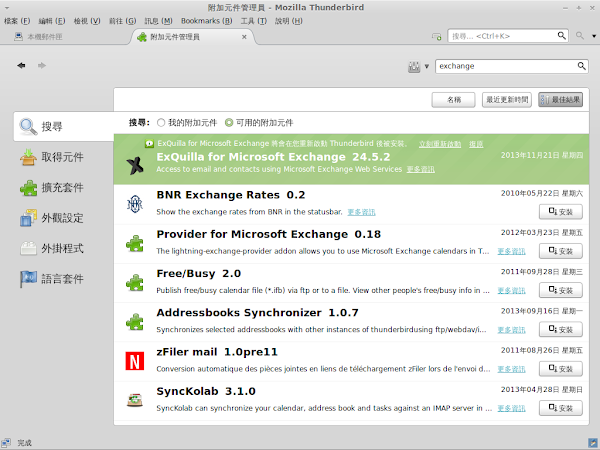
Task: Click the Free/Busy puzzle piece icon
Action: pyautogui.click(x=135, y=283)
